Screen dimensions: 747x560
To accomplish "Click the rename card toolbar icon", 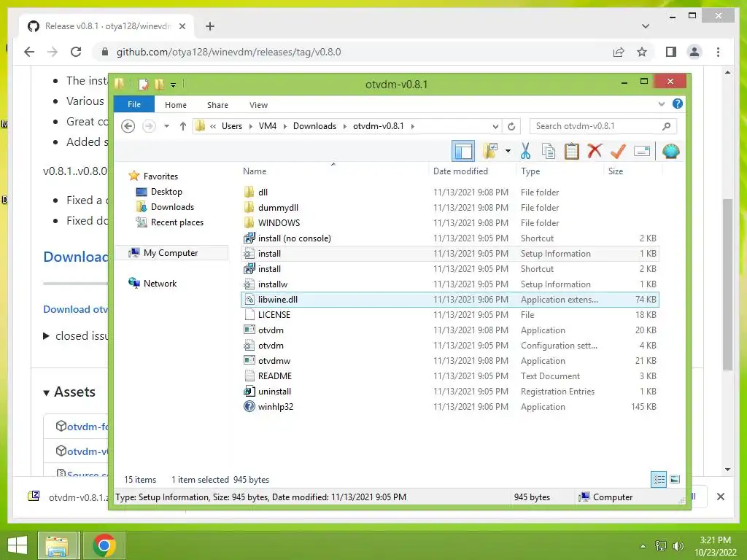I will (x=642, y=152).
